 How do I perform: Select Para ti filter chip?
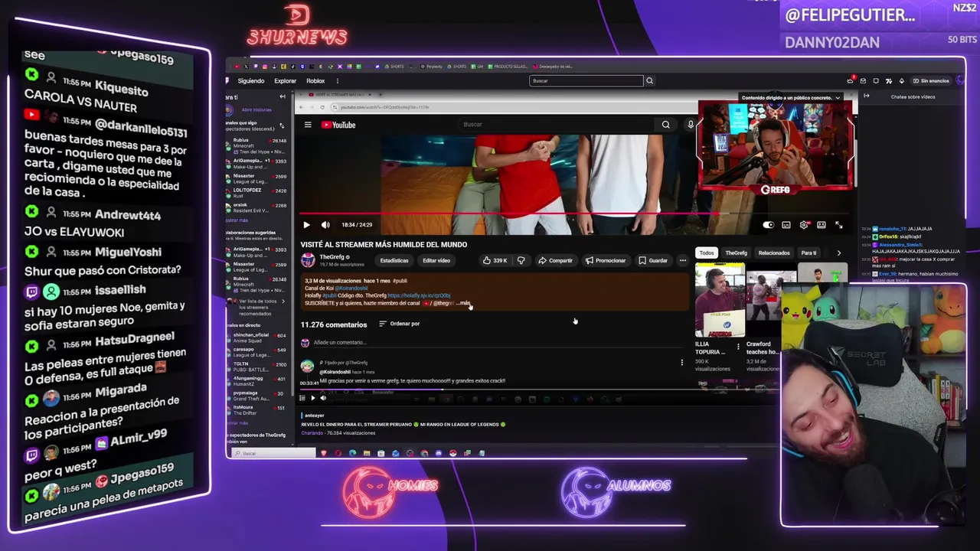808,253
